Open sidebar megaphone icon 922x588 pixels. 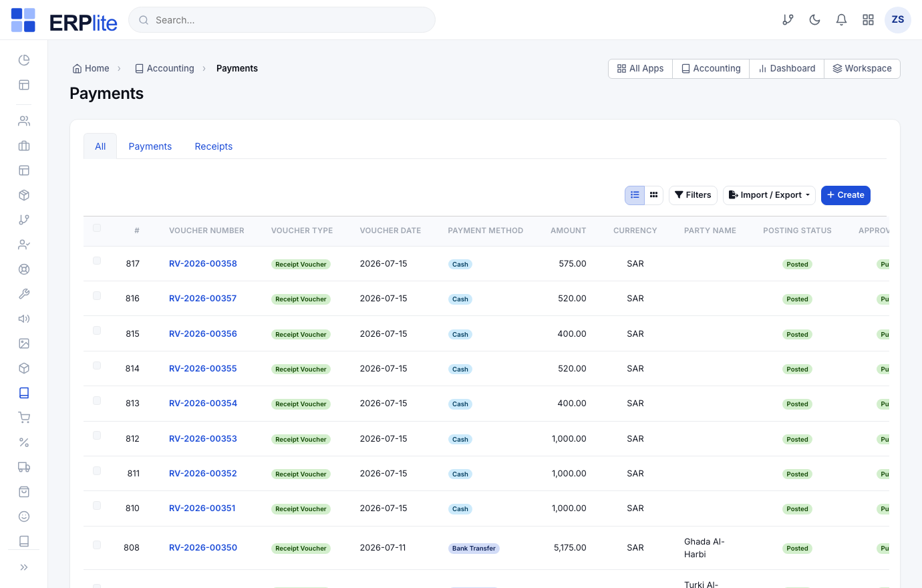(x=24, y=319)
